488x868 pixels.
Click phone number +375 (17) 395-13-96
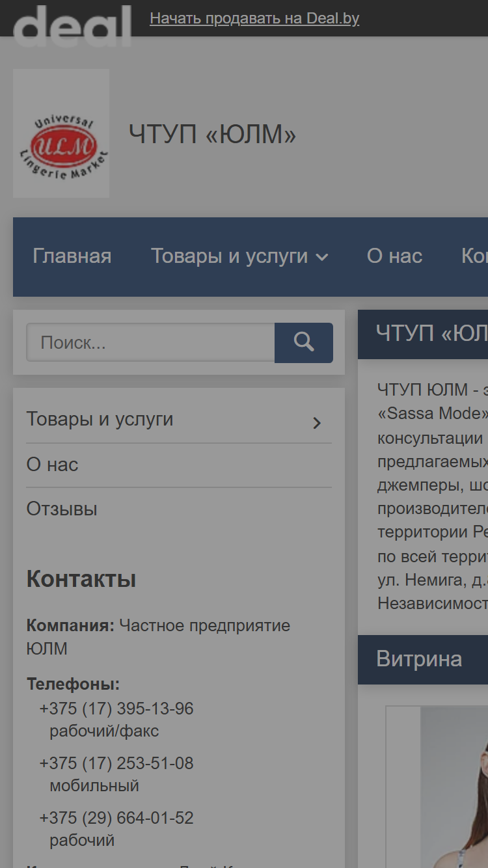(x=116, y=709)
